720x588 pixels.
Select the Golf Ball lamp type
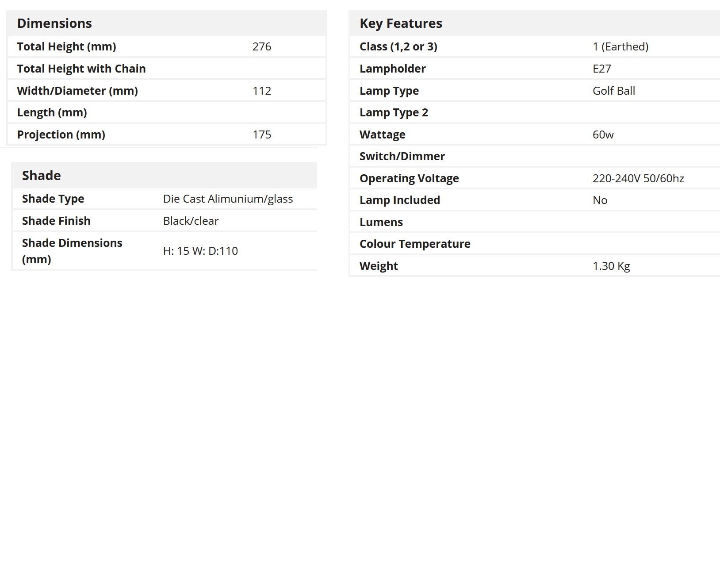(x=614, y=91)
